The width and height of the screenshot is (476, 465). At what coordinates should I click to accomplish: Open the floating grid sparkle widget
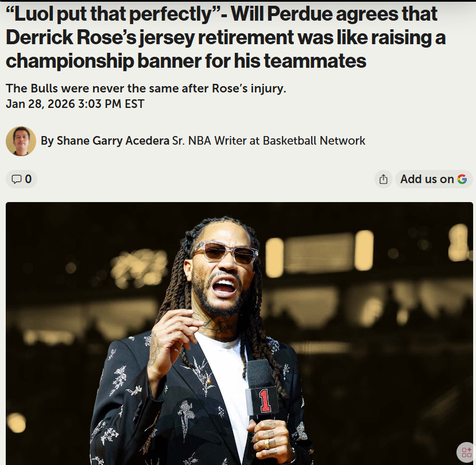(x=466, y=452)
